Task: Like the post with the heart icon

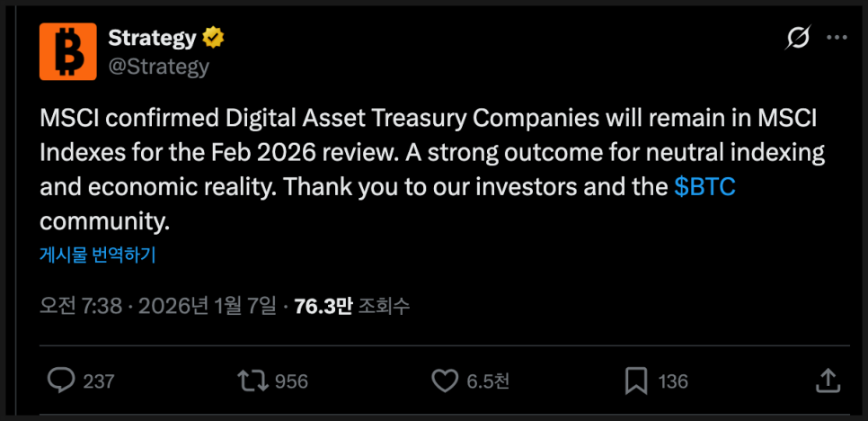Action: 445,381
